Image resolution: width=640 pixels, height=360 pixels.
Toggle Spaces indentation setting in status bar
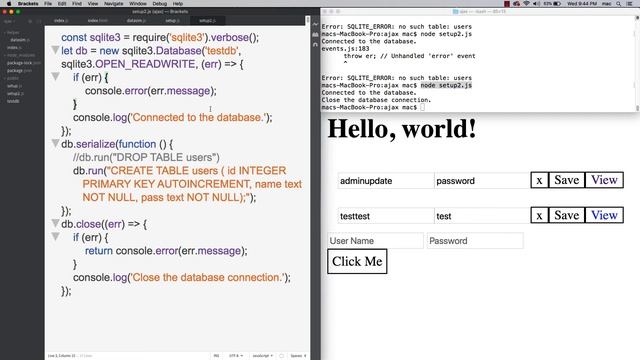click(x=298, y=356)
